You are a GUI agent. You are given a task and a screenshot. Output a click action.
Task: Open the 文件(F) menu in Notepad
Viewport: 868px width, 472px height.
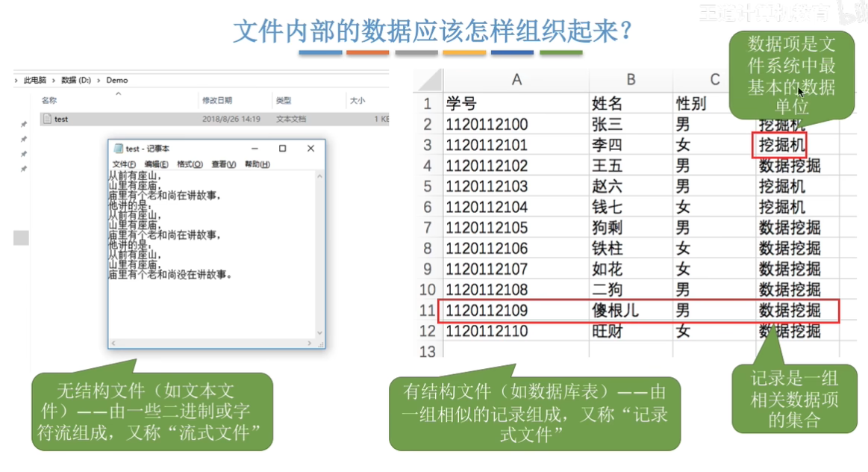124,164
